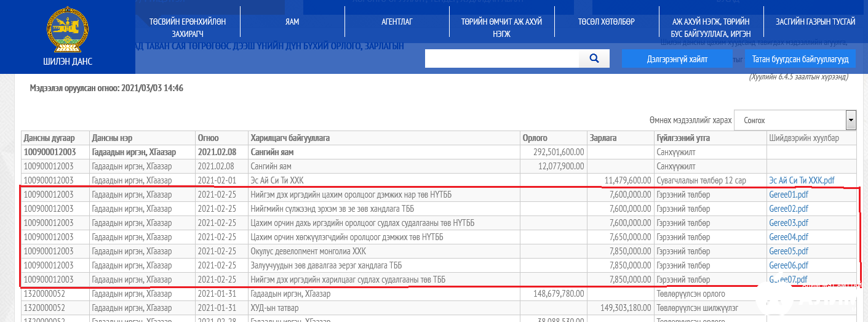
Task: Click the Зарлага column header
Action: [x=603, y=138]
